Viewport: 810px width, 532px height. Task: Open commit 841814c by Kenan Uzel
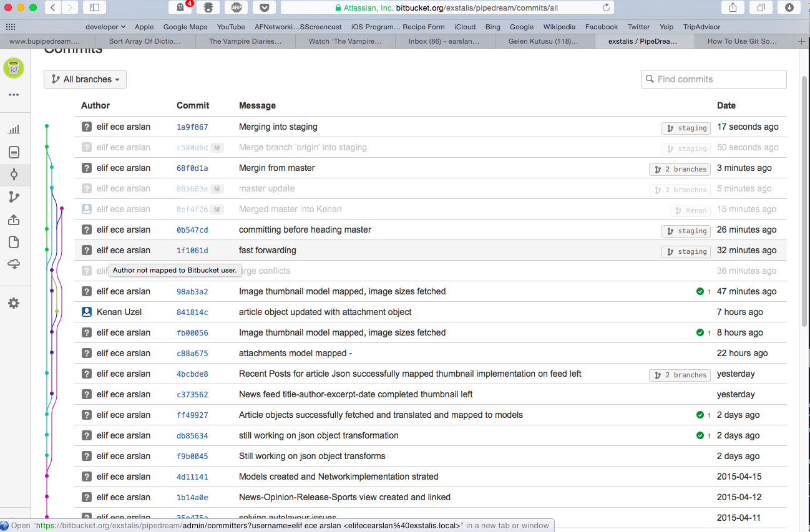click(192, 312)
